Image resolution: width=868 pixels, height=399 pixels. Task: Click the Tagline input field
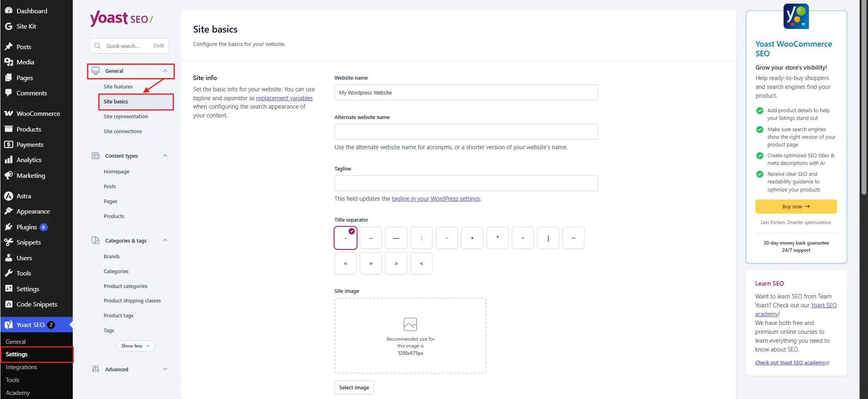click(466, 183)
